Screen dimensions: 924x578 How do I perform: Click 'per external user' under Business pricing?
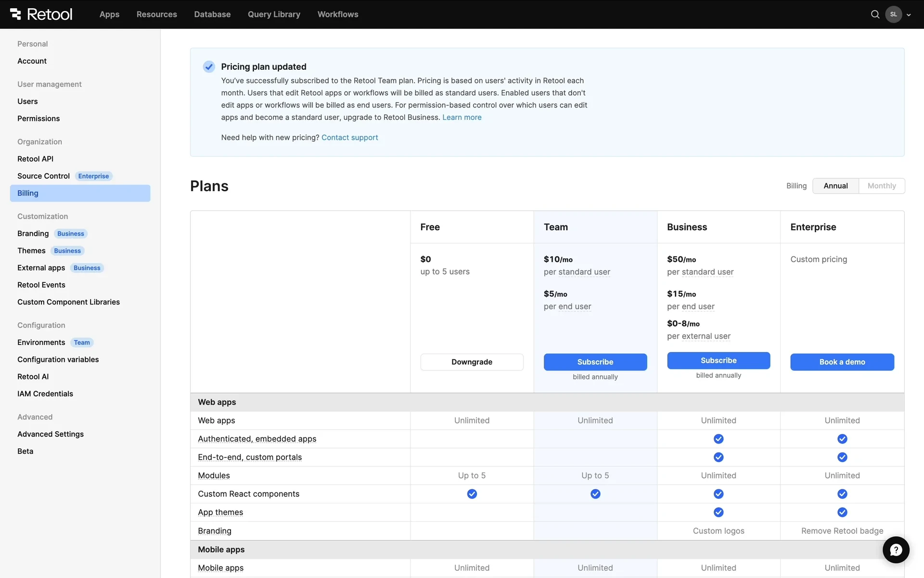point(699,336)
